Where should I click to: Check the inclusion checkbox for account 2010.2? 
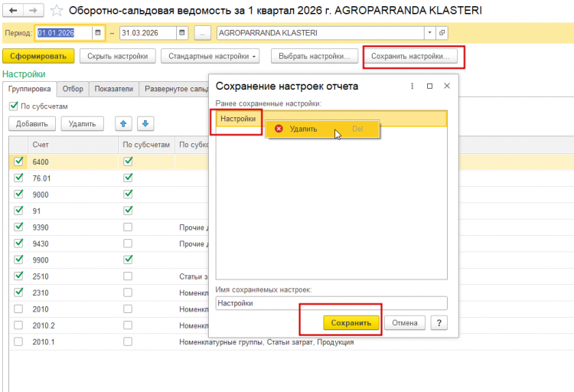click(x=18, y=325)
